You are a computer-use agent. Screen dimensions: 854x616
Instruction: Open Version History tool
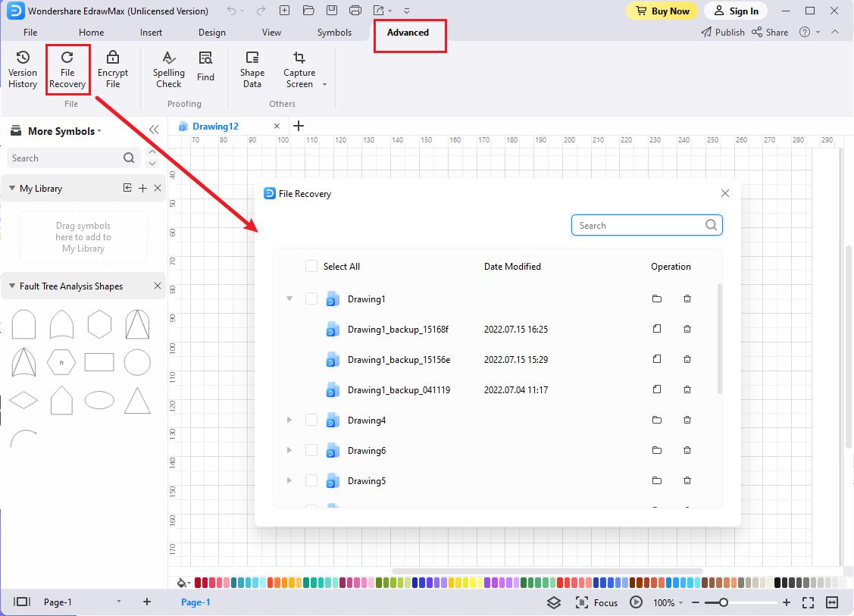(x=23, y=69)
